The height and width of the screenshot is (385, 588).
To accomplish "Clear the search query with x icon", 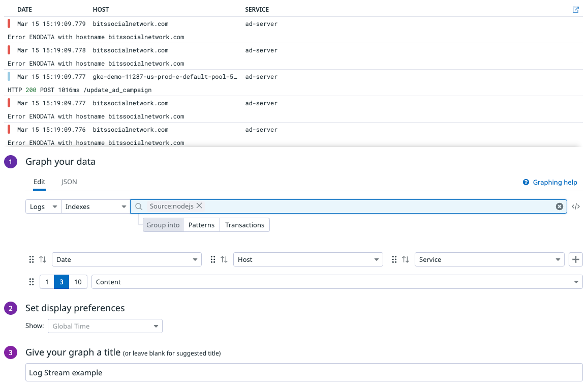I will pos(559,206).
